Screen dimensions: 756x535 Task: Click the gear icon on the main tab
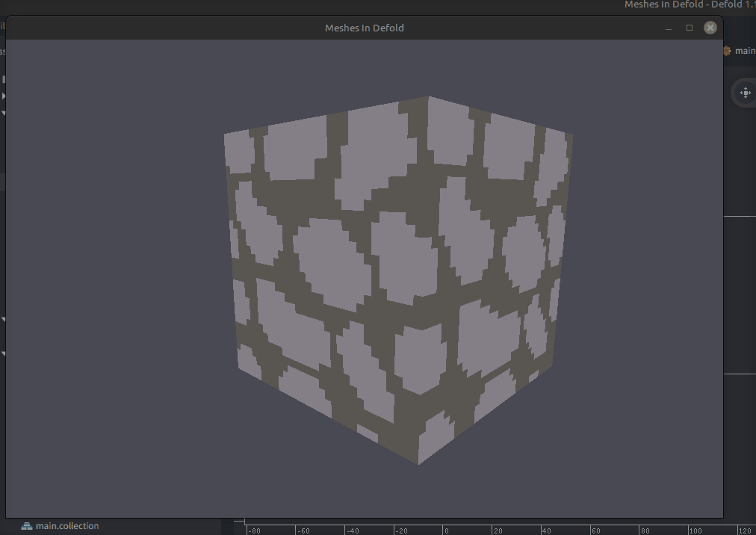coord(727,51)
